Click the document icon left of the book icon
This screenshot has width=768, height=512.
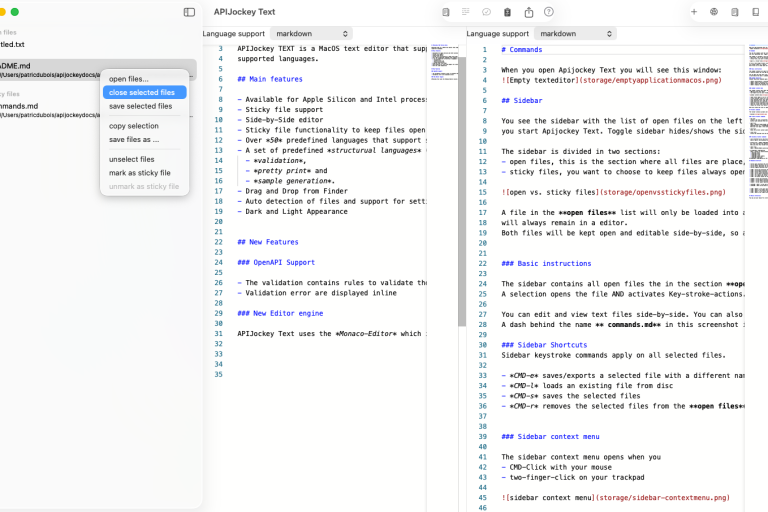tap(735, 12)
